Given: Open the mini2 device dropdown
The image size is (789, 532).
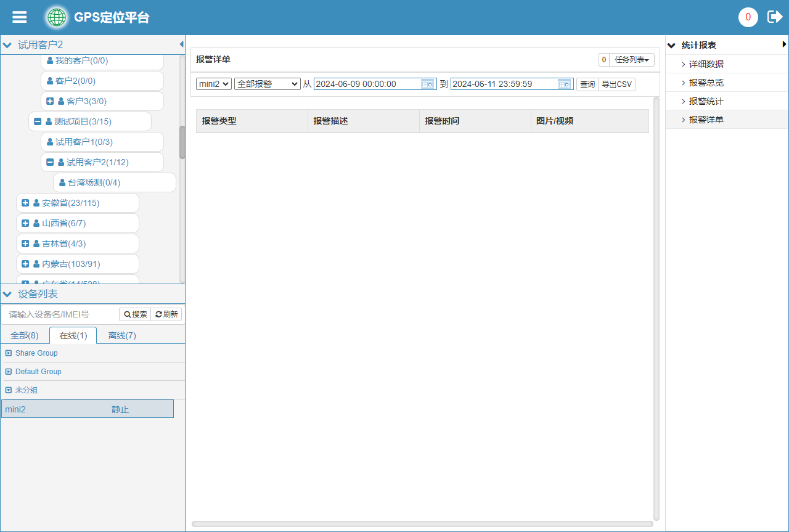Looking at the screenshot, I should (214, 84).
